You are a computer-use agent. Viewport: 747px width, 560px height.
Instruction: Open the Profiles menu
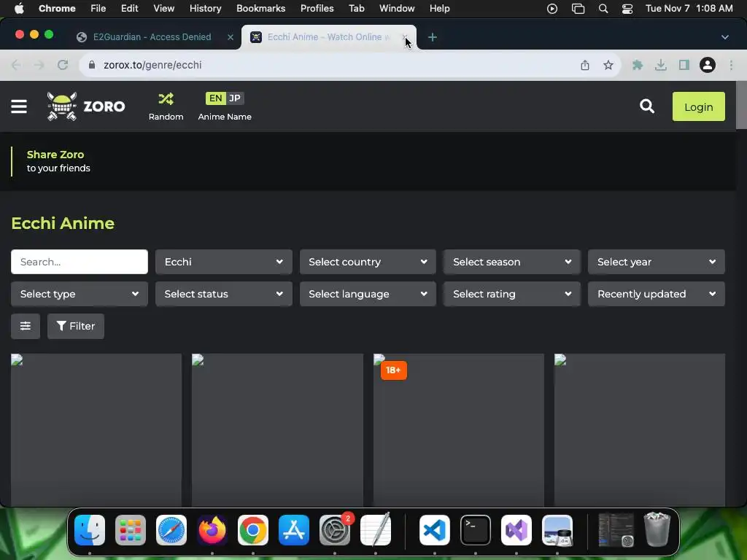click(317, 9)
